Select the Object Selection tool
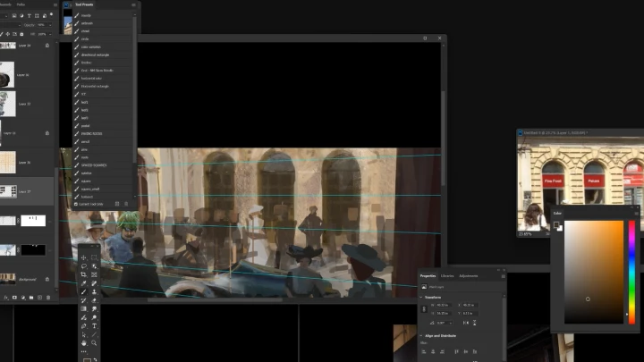 point(94,266)
